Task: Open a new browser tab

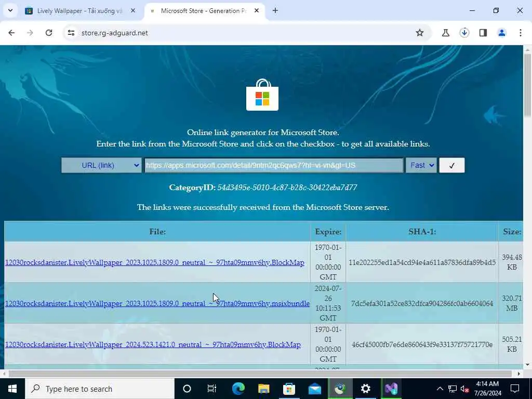Action: (x=275, y=10)
